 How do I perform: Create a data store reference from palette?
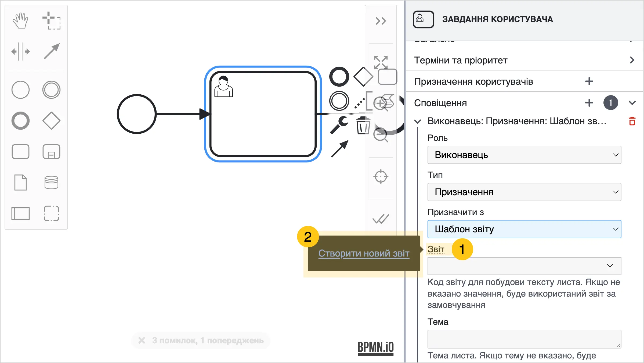tap(51, 183)
